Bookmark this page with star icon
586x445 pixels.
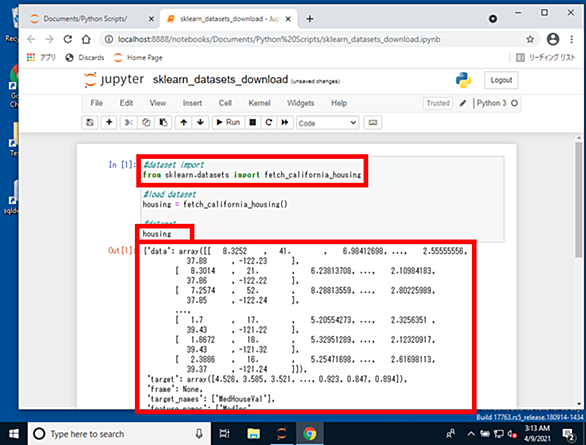(x=530, y=39)
